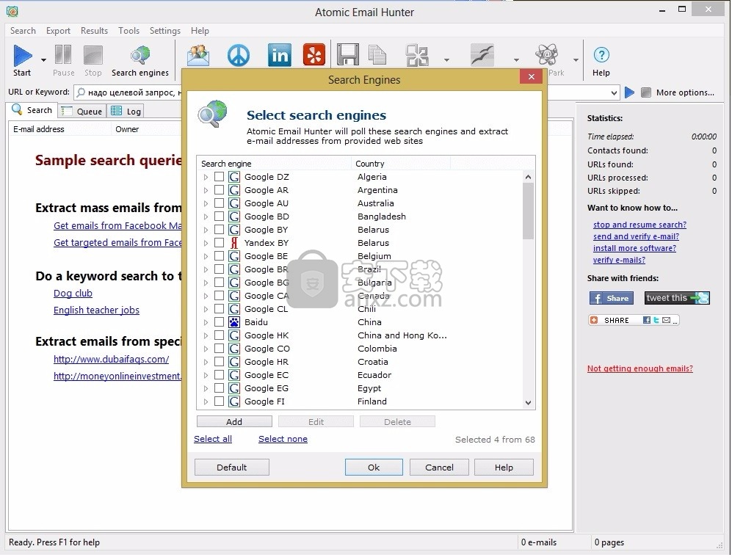This screenshot has width=732, height=560.
Task: Open the Tools menu
Action: coord(128,31)
